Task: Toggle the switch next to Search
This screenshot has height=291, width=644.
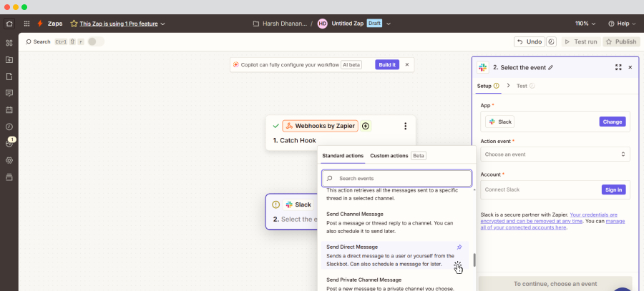Action: click(95, 41)
